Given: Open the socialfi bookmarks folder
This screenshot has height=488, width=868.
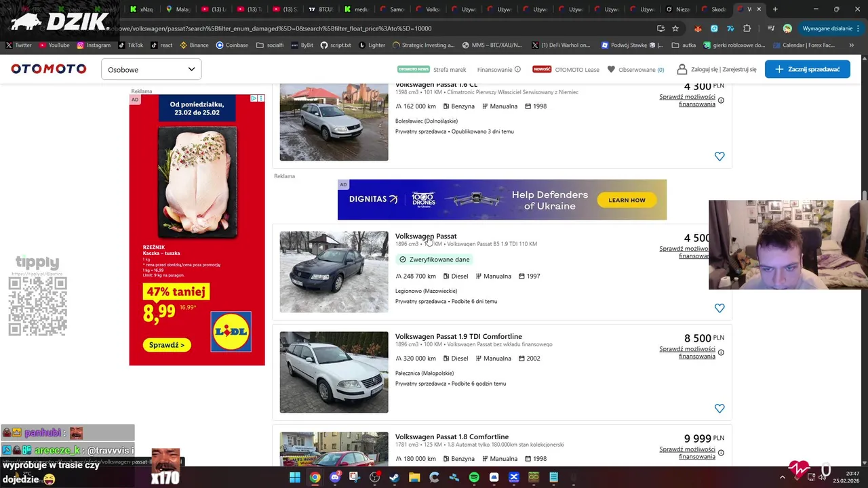Looking at the screenshot, I should pos(270,45).
